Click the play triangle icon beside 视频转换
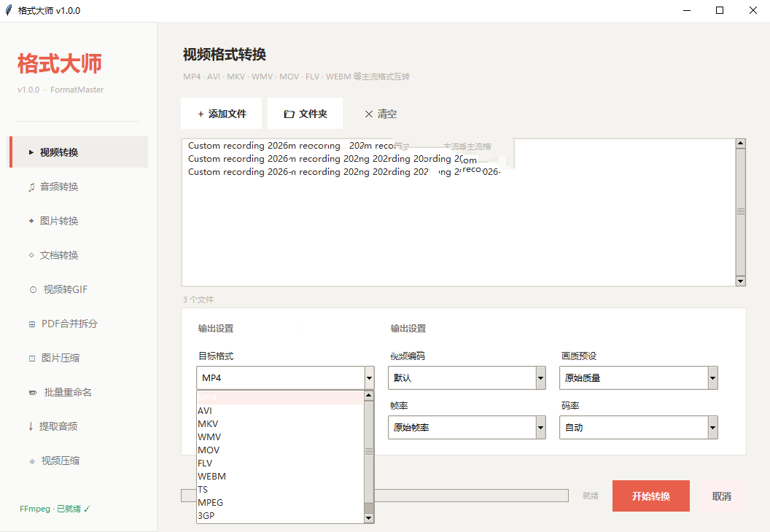The width and height of the screenshot is (770, 532). coord(31,152)
